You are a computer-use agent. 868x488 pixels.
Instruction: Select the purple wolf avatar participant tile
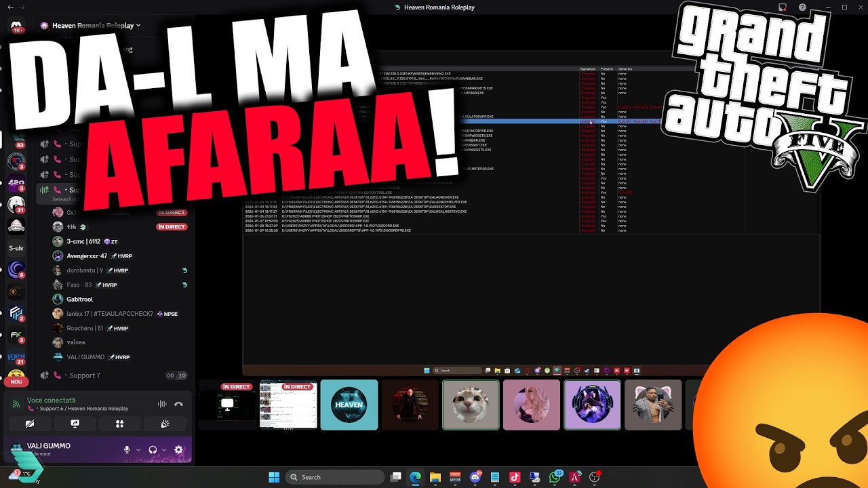[592, 405]
